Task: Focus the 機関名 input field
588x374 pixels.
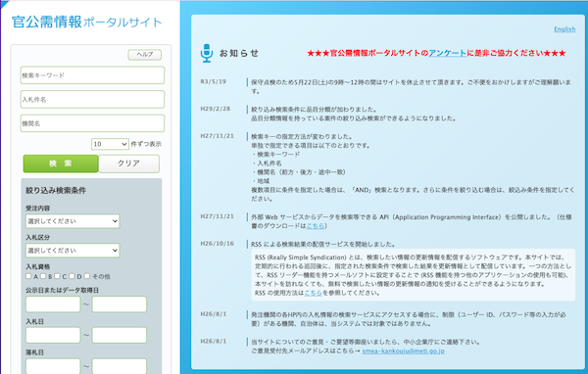Action: (x=92, y=123)
